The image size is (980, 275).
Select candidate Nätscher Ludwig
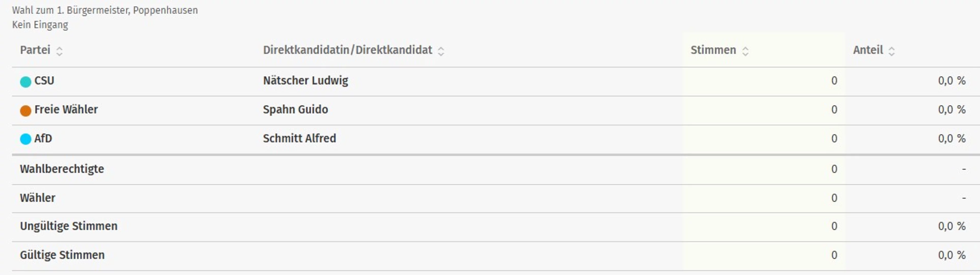coord(305,81)
